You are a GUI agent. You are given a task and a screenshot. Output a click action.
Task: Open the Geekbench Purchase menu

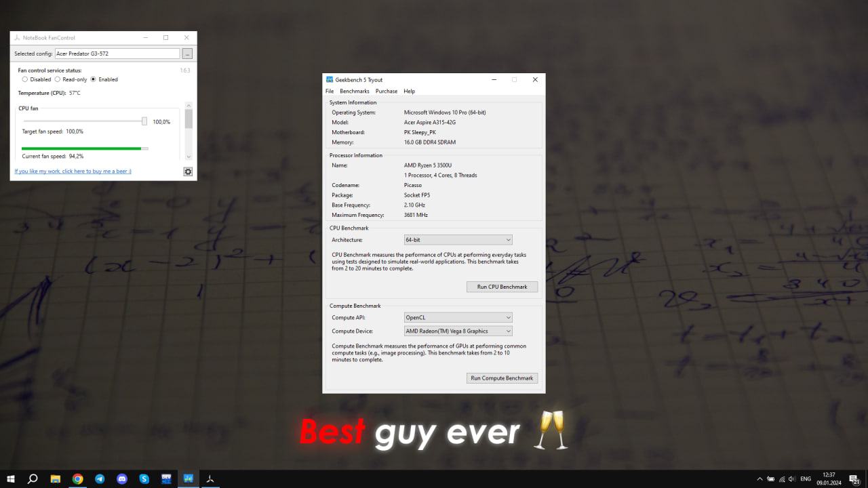[387, 91]
